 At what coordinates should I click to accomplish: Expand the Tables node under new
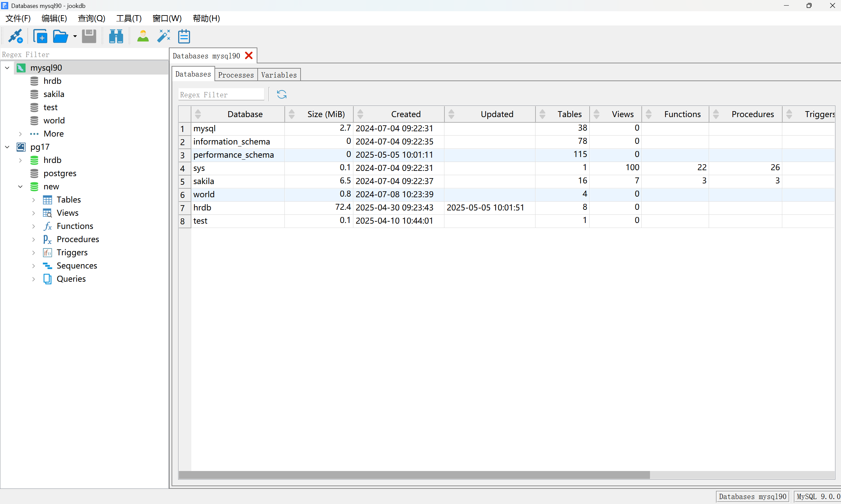(34, 200)
